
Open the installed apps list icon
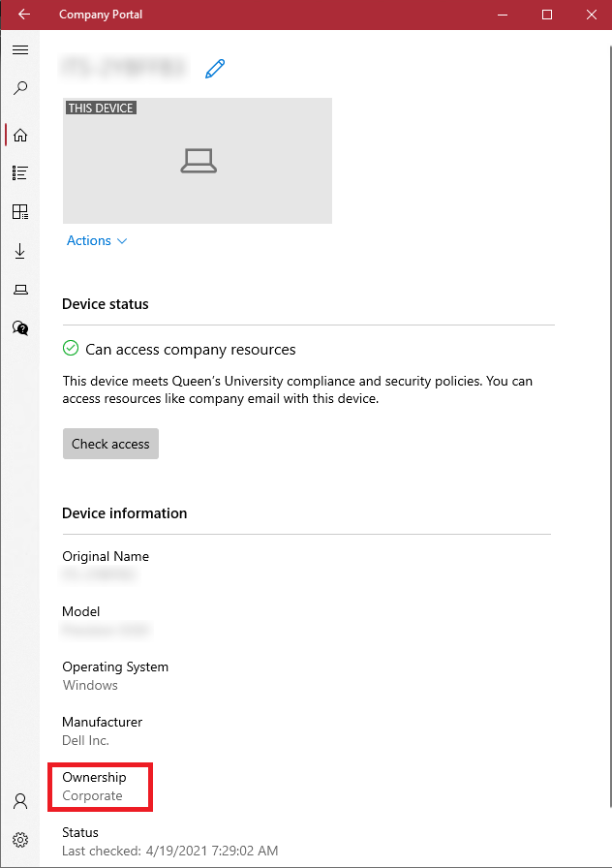(20, 172)
